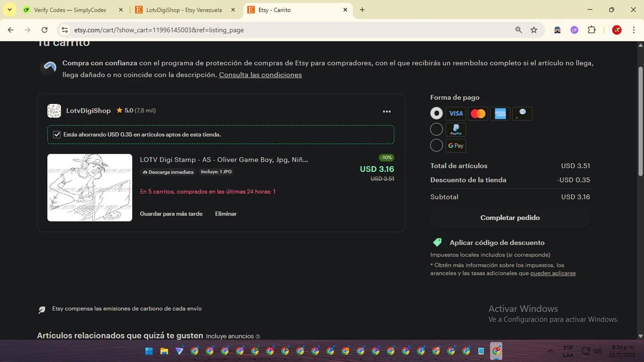Click the ESP LAA language indicator
Screen dimensions: 644x362
[568, 351]
